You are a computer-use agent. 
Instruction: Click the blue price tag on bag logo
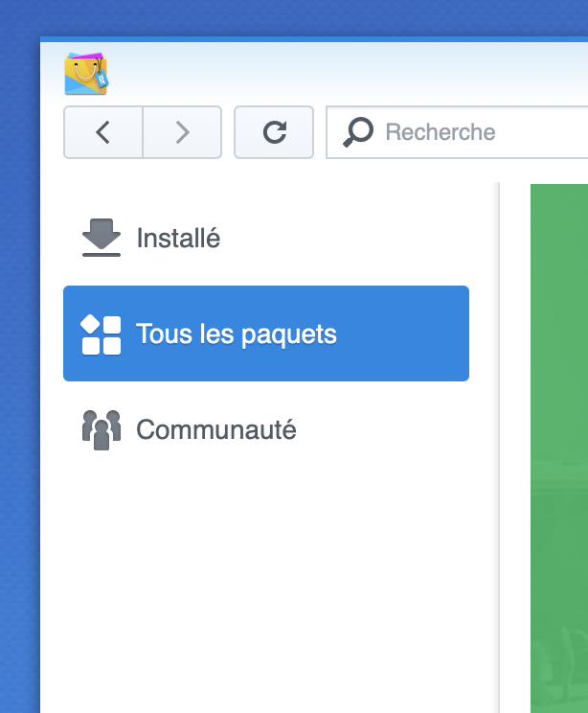102,79
